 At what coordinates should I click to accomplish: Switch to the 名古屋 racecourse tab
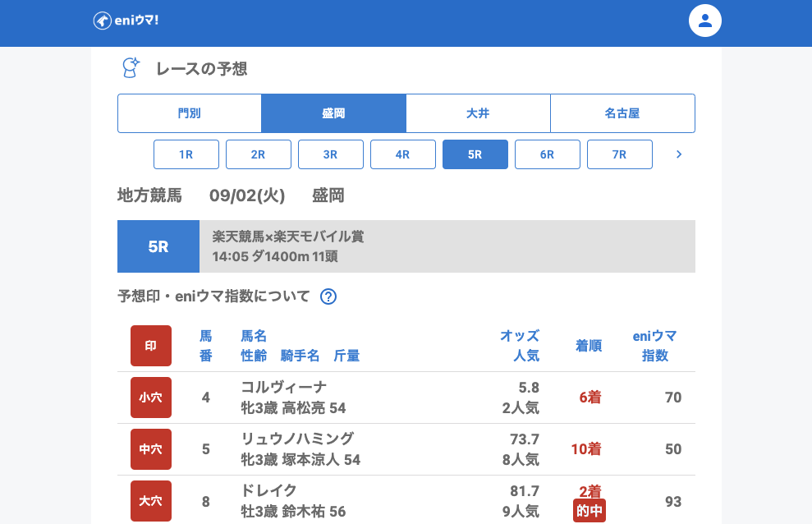click(622, 113)
